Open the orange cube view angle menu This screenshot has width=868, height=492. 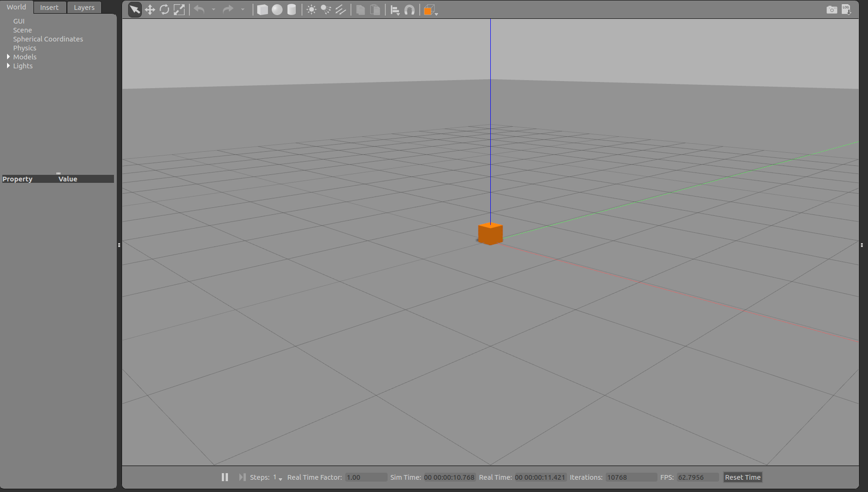(430, 10)
